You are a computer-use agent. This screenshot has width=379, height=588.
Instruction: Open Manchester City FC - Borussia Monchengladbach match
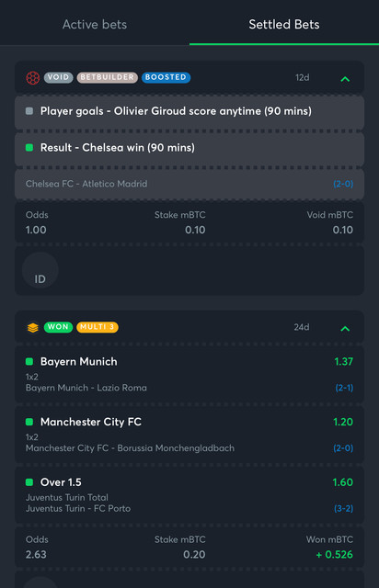(x=130, y=448)
